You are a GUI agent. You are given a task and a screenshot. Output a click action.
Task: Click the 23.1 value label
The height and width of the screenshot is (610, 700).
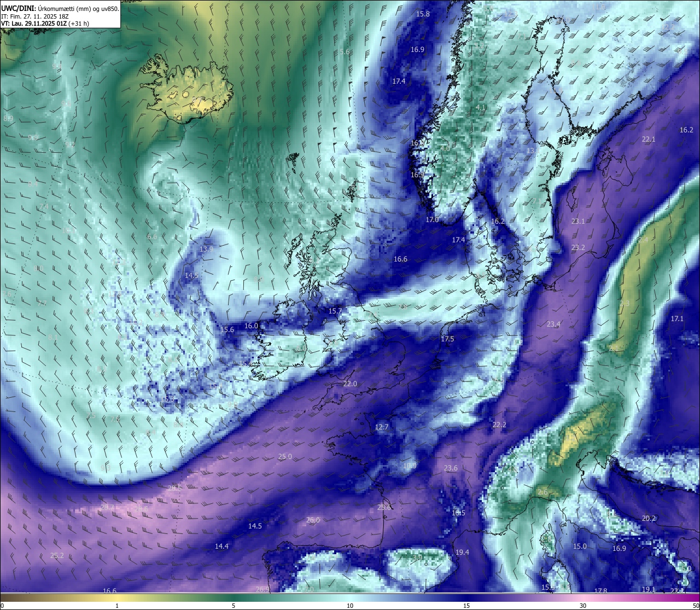pyautogui.click(x=578, y=222)
